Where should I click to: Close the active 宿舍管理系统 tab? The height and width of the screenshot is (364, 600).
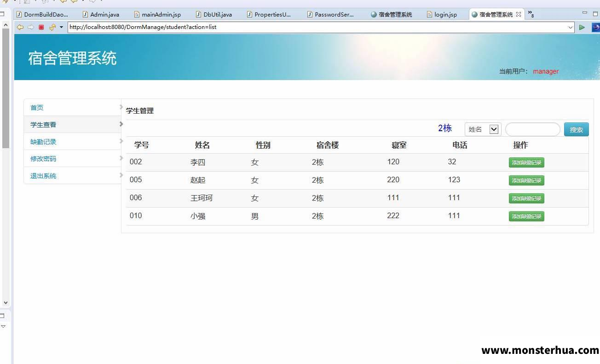(519, 14)
